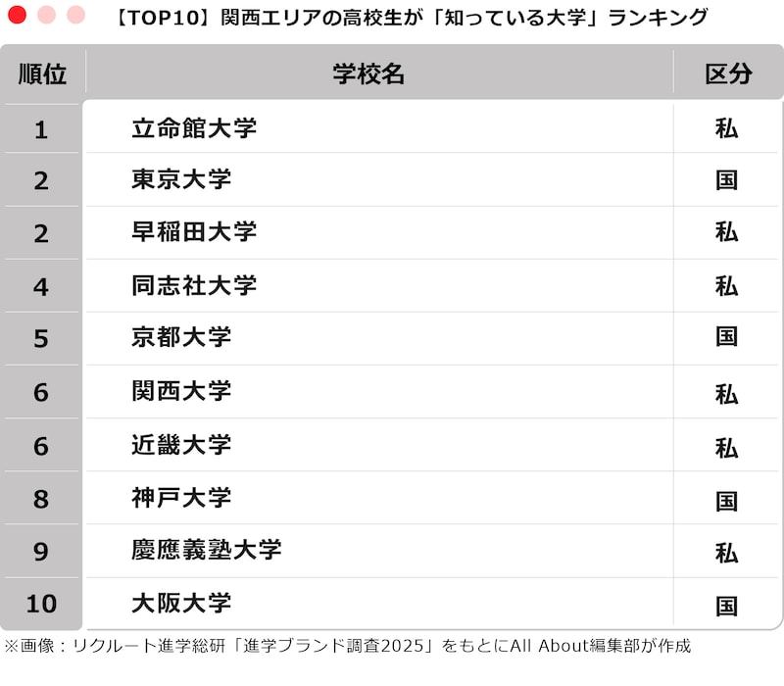Open the 早稲田大学 entry
Viewport: 784px width, 686px height.
point(194,232)
